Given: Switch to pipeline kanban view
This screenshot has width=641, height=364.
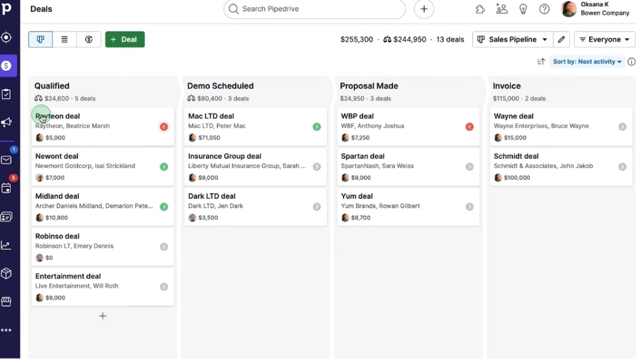Looking at the screenshot, I should tap(40, 39).
